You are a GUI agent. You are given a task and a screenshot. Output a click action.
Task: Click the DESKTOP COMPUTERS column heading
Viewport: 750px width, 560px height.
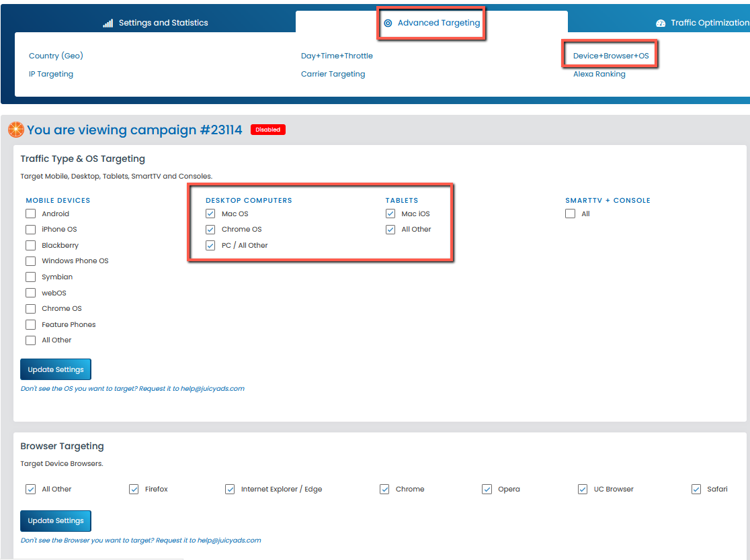pos(249,200)
